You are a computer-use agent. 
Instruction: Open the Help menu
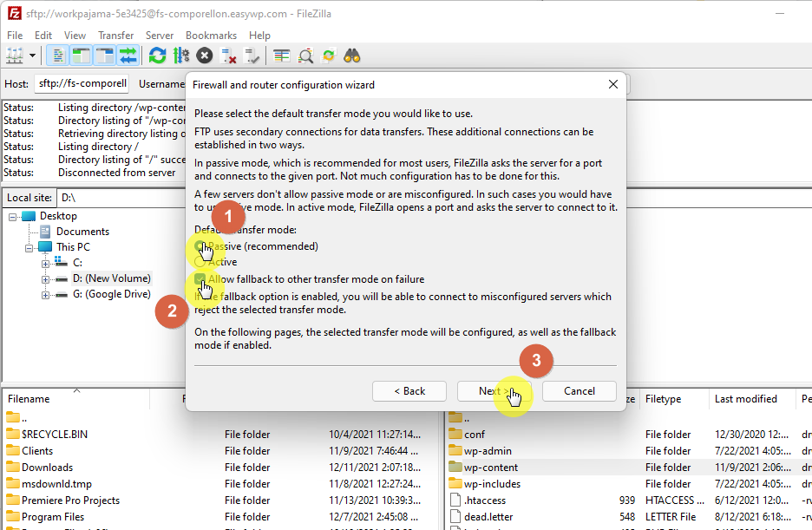(x=259, y=36)
